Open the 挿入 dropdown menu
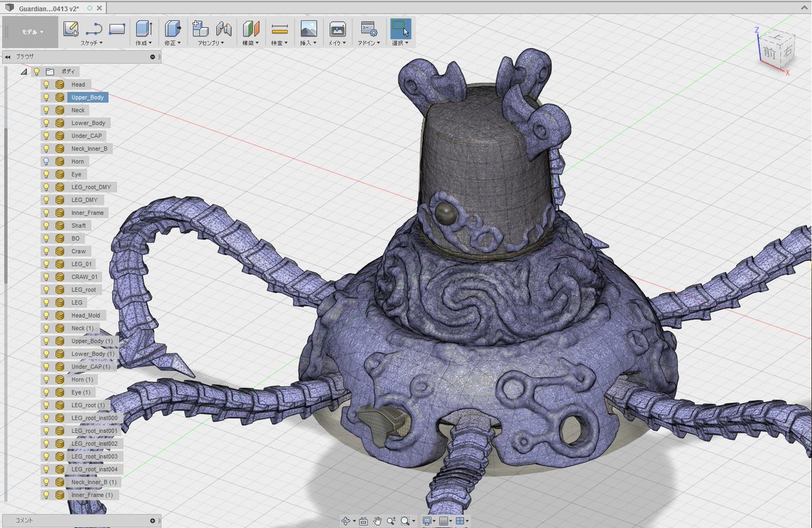This screenshot has height=528, width=812. point(308,43)
